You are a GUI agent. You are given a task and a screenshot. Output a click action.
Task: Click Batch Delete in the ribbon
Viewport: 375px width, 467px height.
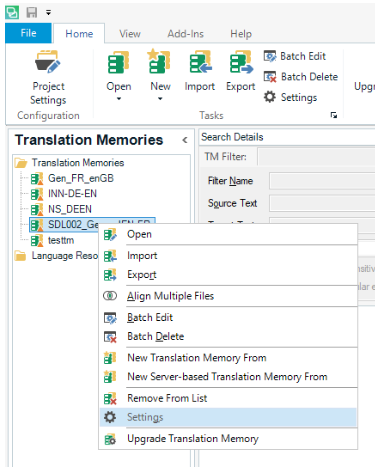(301, 77)
